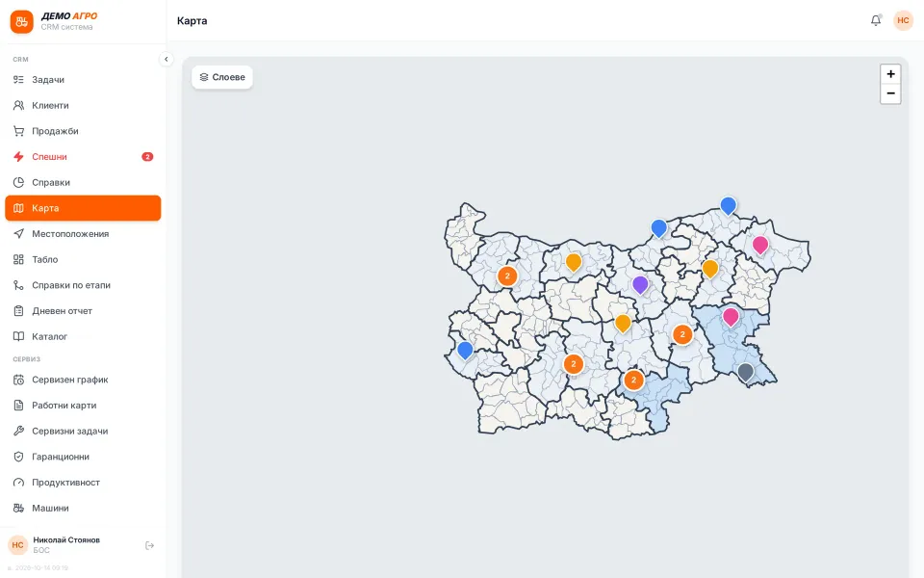The width and height of the screenshot is (924, 578).
Task: Select the purple map marker
Action: click(640, 285)
